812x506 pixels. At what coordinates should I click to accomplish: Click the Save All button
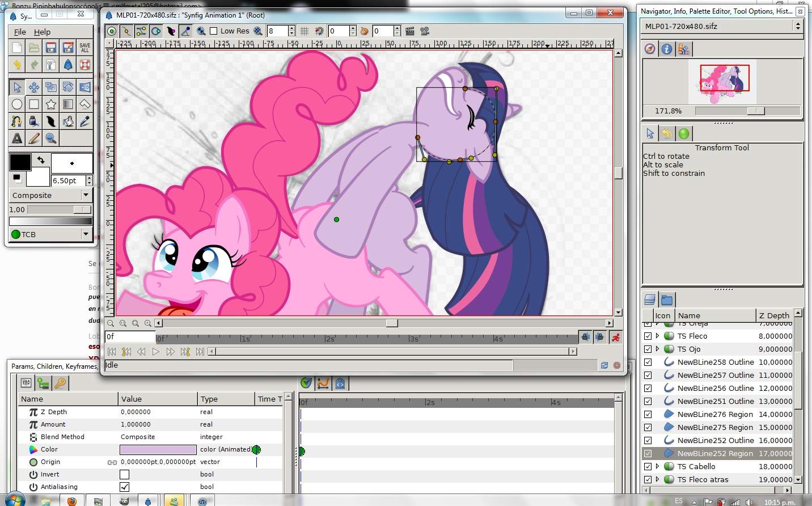(x=85, y=48)
